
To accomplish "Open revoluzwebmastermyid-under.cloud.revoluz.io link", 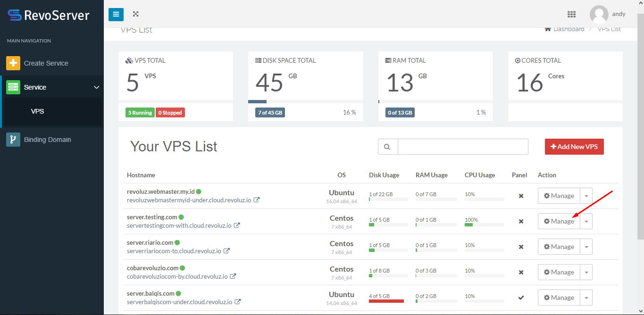I will [189, 200].
